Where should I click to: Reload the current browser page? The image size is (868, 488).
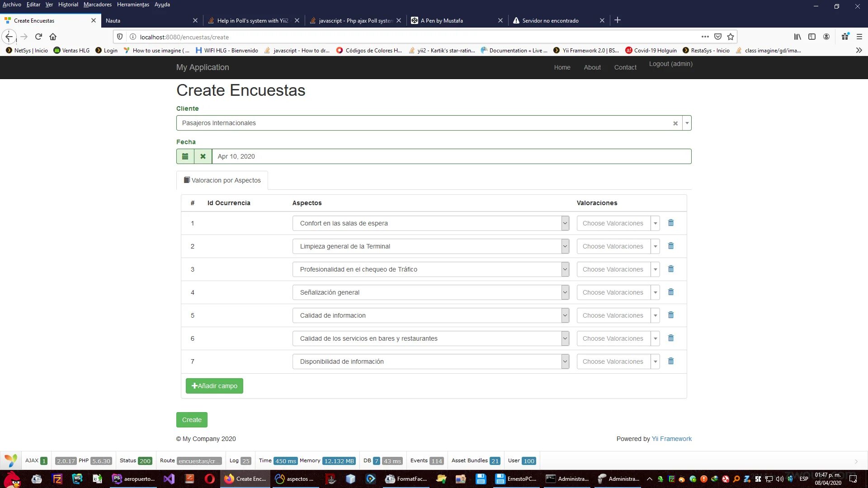pyautogui.click(x=38, y=37)
